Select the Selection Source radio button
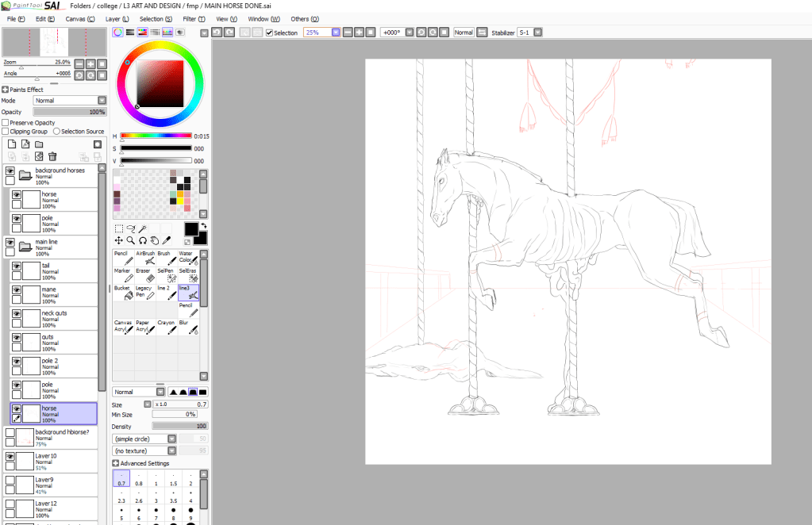This screenshot has width=812, height=525. coord(56,132)
